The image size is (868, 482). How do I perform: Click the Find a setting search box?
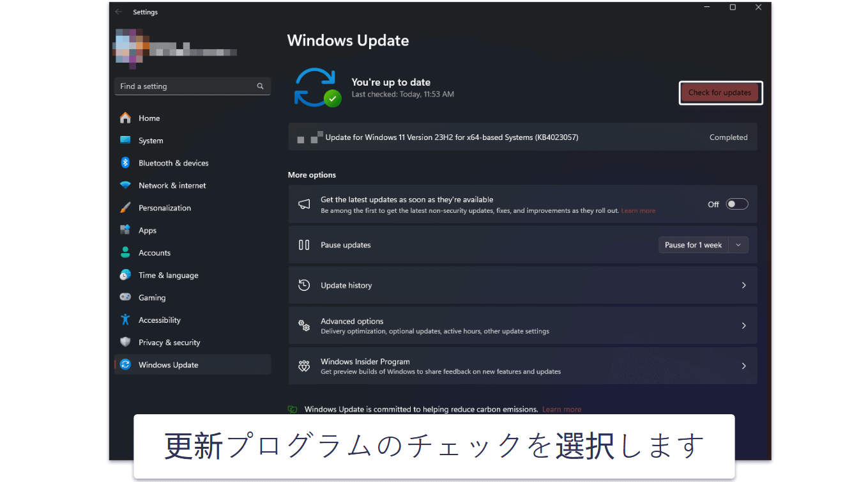coord(192,86)
